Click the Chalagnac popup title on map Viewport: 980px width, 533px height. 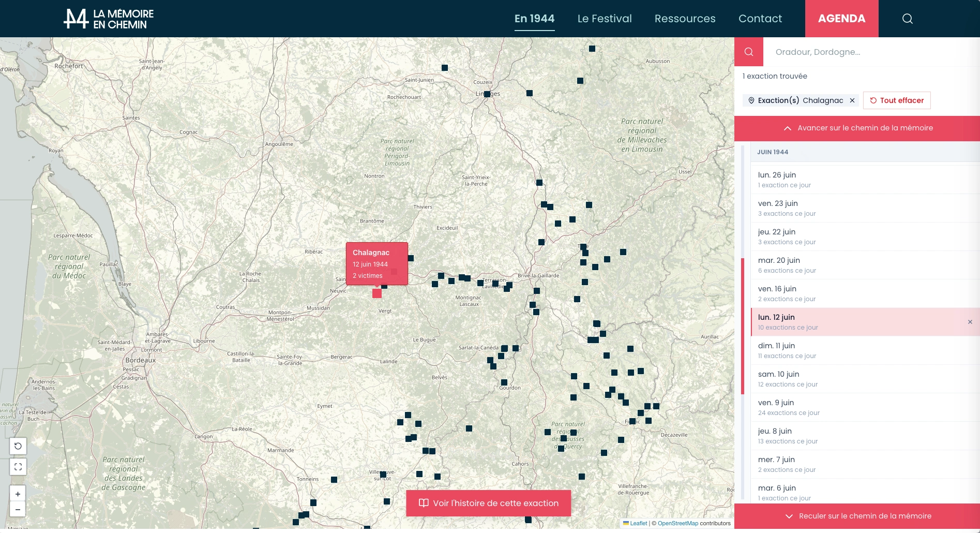pos(371,253)
